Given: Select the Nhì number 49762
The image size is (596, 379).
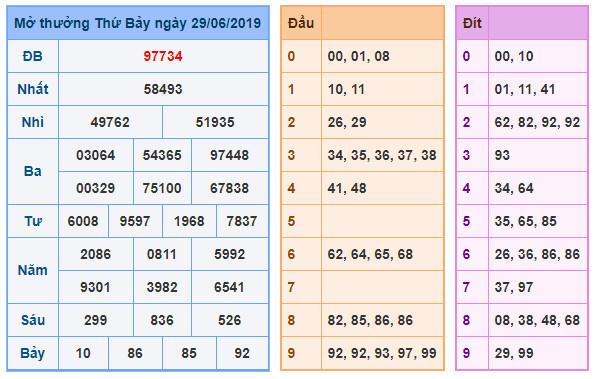Looking at the screenshot, I should (x=110, y=122).
